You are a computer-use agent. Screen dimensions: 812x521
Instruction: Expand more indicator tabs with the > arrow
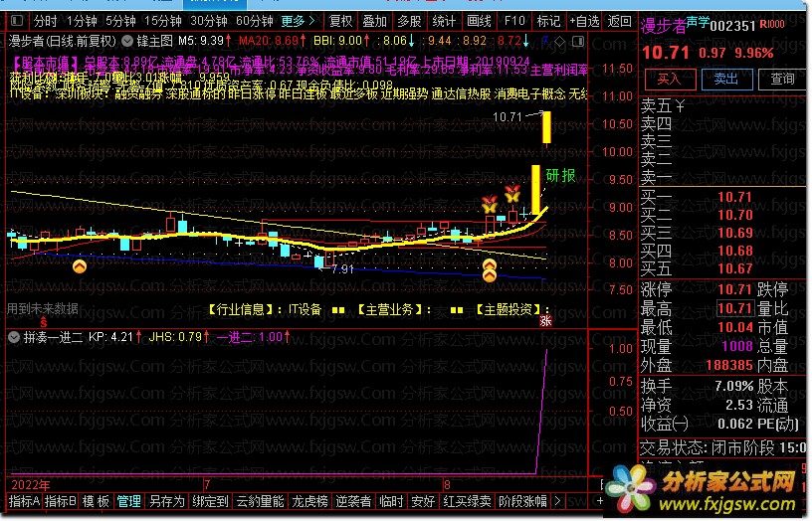point(557,501)
